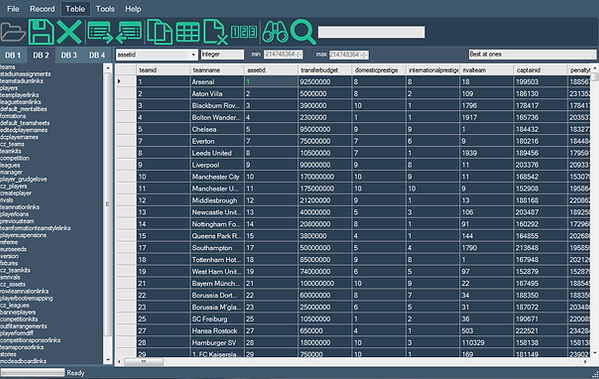Select the 'teamsponsorlinks' table
Viewport: 599px width, 379px height.
(x=22, y=347)
